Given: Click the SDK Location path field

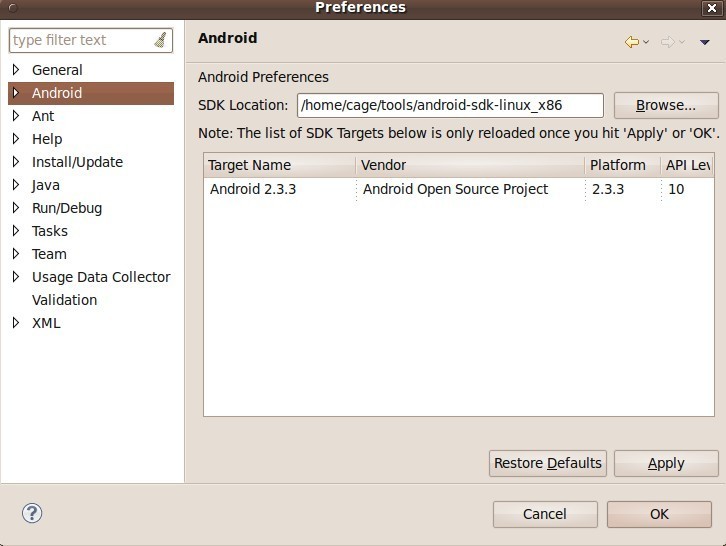Looking at the screenshot, I should [x=450, y=106].
